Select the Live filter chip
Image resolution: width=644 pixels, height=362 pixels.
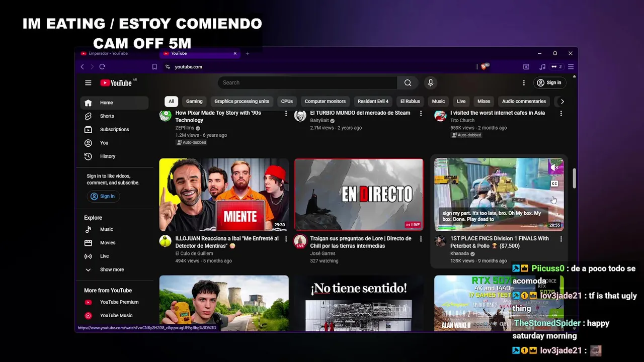coord(461,101)
